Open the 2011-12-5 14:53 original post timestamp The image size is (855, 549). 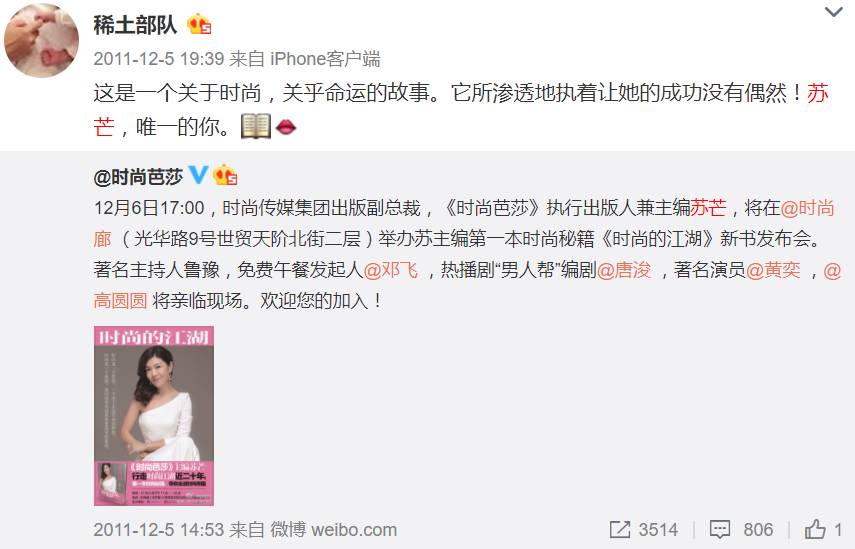[x=159, y=529]
